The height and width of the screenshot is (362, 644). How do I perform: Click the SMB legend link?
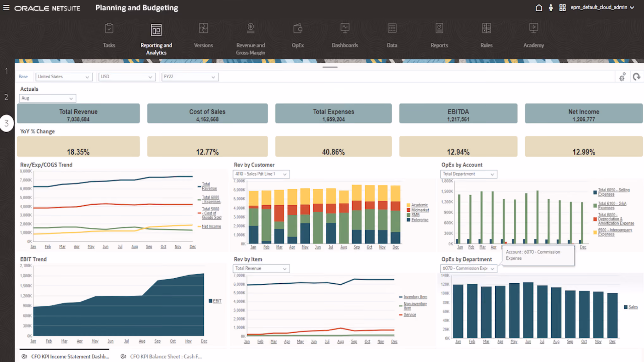tap(415, 215)
